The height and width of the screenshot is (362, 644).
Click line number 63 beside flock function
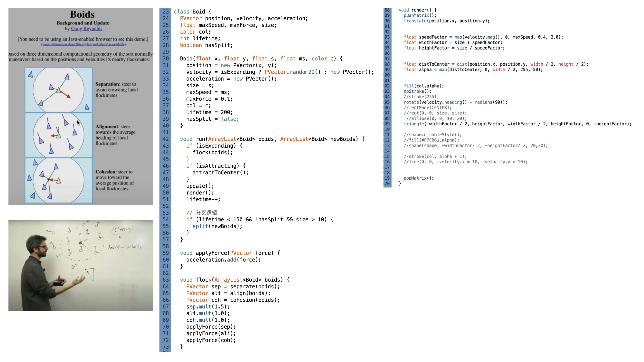(x=166, y=280)
